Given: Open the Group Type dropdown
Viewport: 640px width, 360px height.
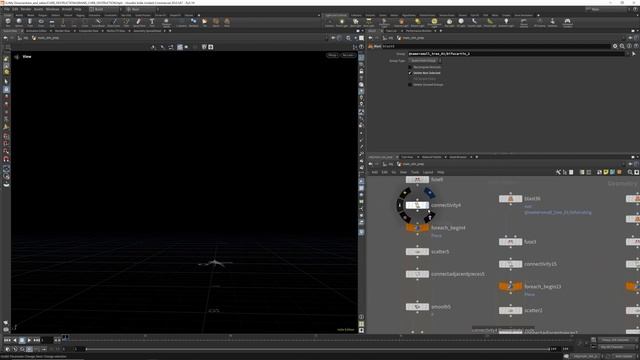Looking at the screenshot, I should point(425,61).
